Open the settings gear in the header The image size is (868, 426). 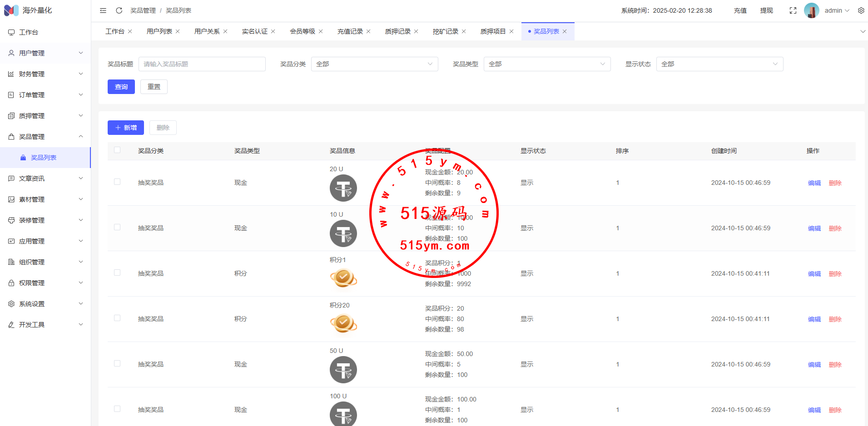point(861,10)
